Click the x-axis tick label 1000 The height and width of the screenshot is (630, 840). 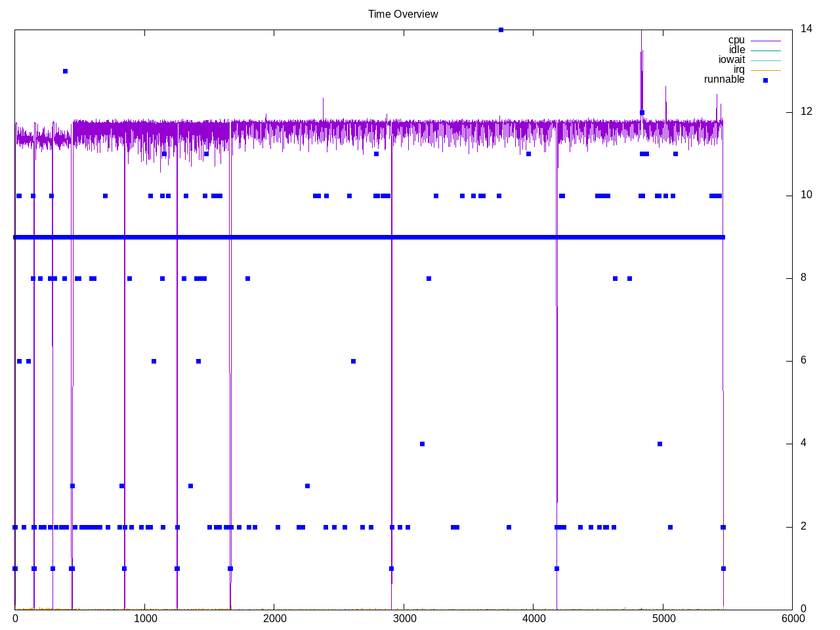[x=144, y=618]
